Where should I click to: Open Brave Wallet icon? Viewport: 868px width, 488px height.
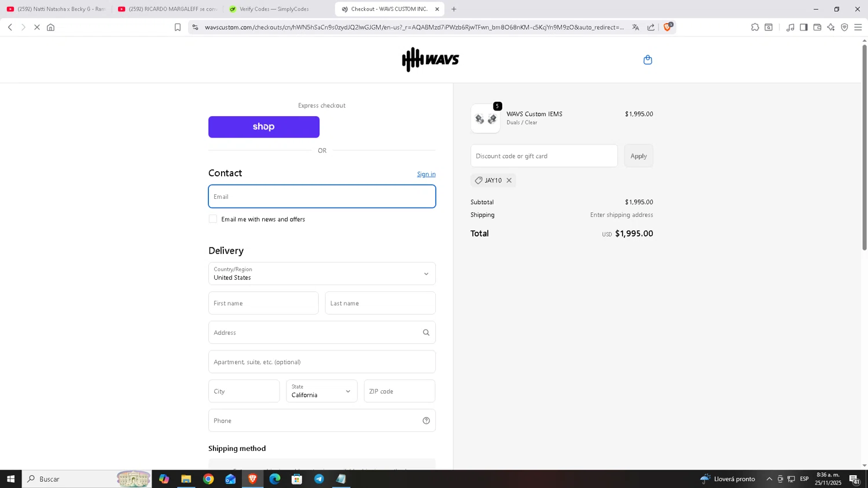pos(817,27)
